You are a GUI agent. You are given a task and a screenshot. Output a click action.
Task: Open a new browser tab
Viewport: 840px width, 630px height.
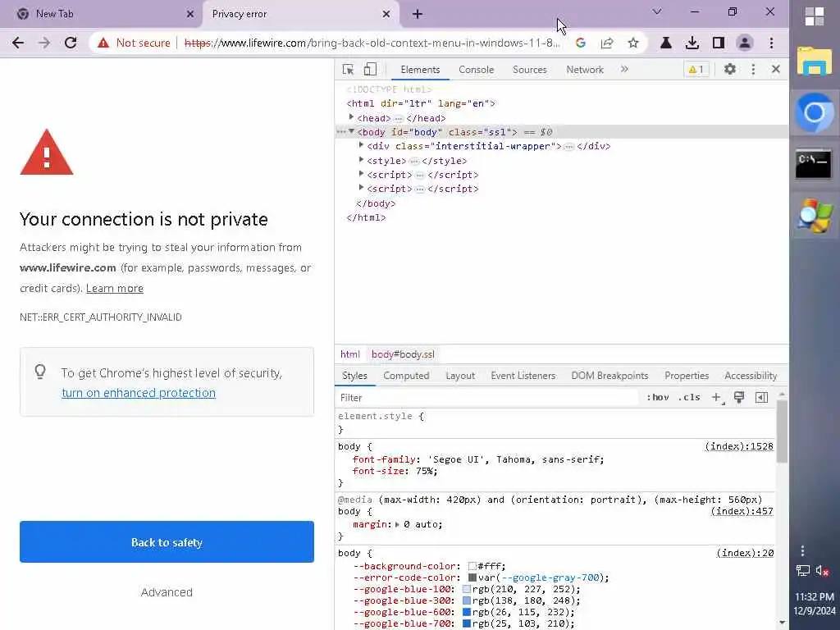tap(418, 14)
